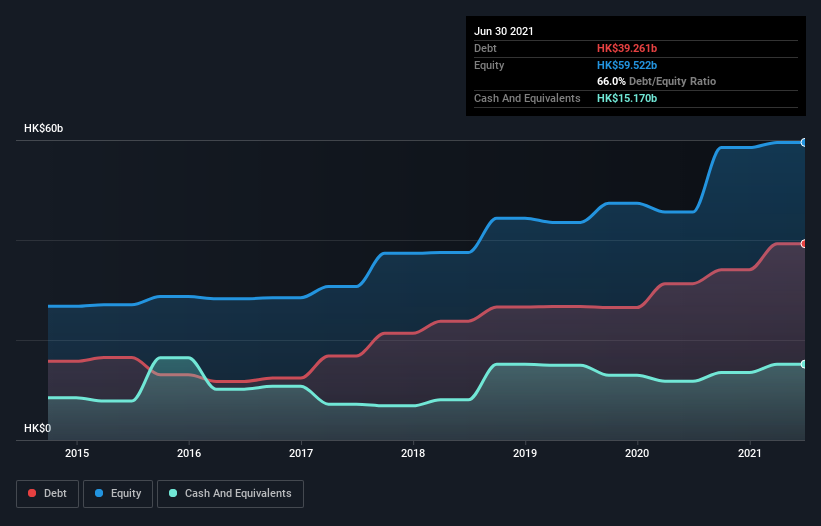Click the HK$59.522b equity value

click(627, 65)
